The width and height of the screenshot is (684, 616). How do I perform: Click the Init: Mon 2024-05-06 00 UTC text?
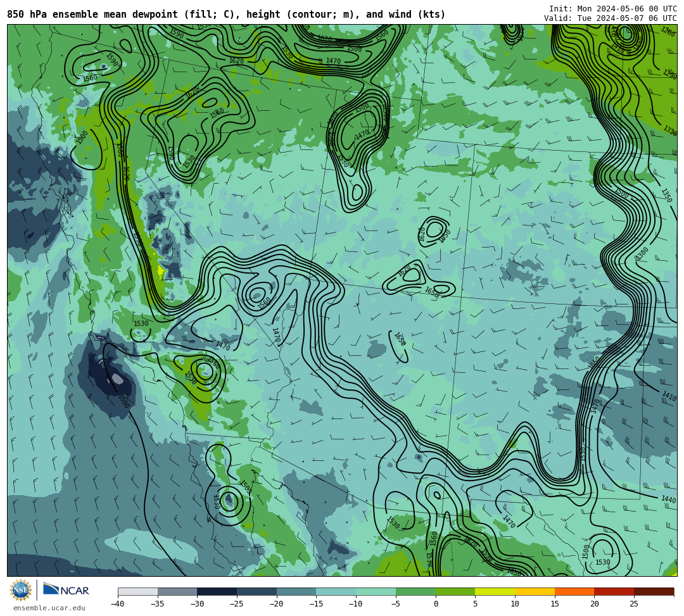(613, 9)
